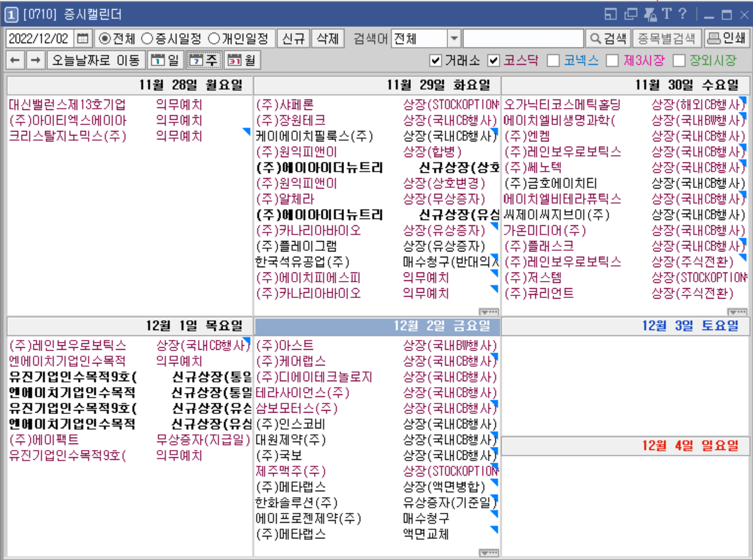Screen dimensions: 753x560
Task: Click the 삭제 button
Action: tap(328, 39)
